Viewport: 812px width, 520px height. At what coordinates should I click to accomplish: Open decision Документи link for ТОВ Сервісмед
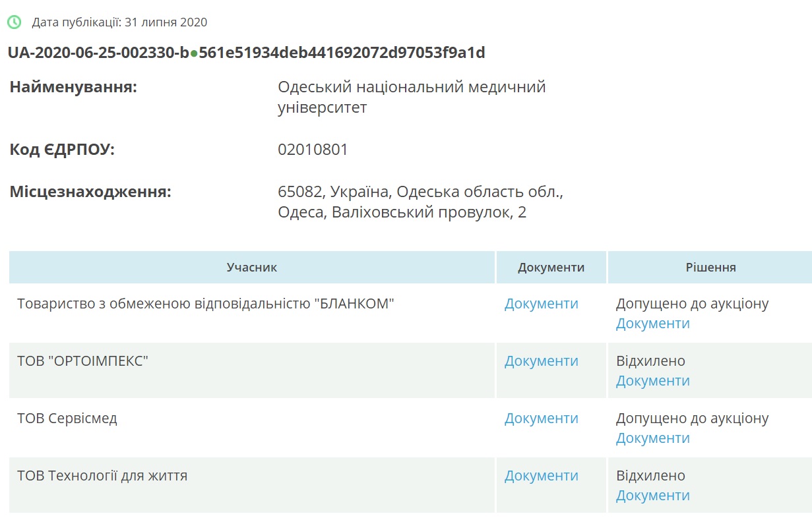(x=652, y=438)
